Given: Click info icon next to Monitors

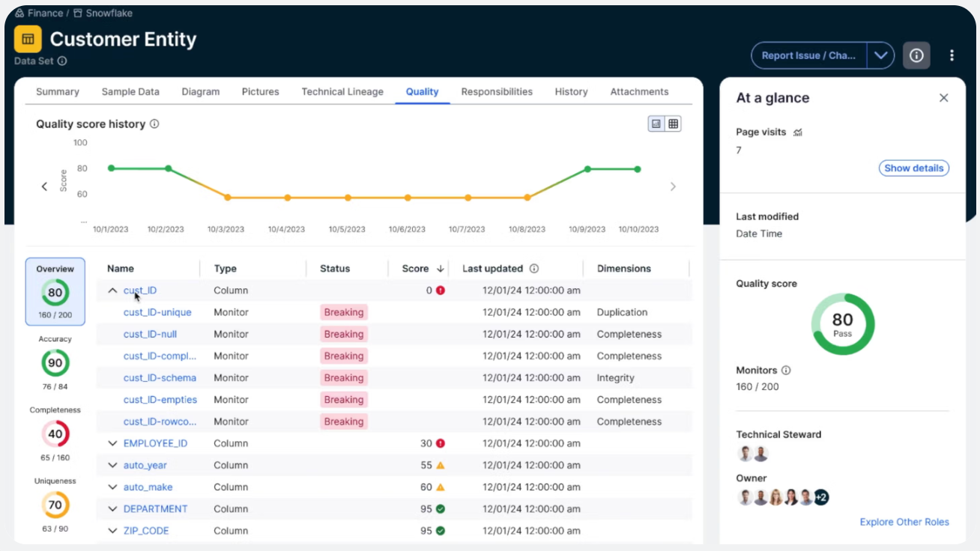Looking at the screenshot, I should (786, 371).
